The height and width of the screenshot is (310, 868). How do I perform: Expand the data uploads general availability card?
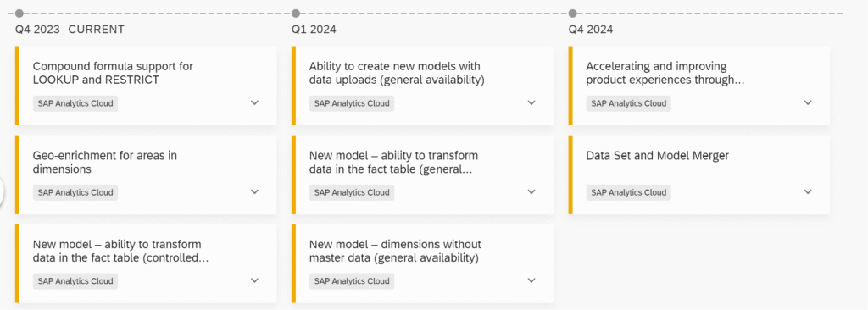point(531,103)
